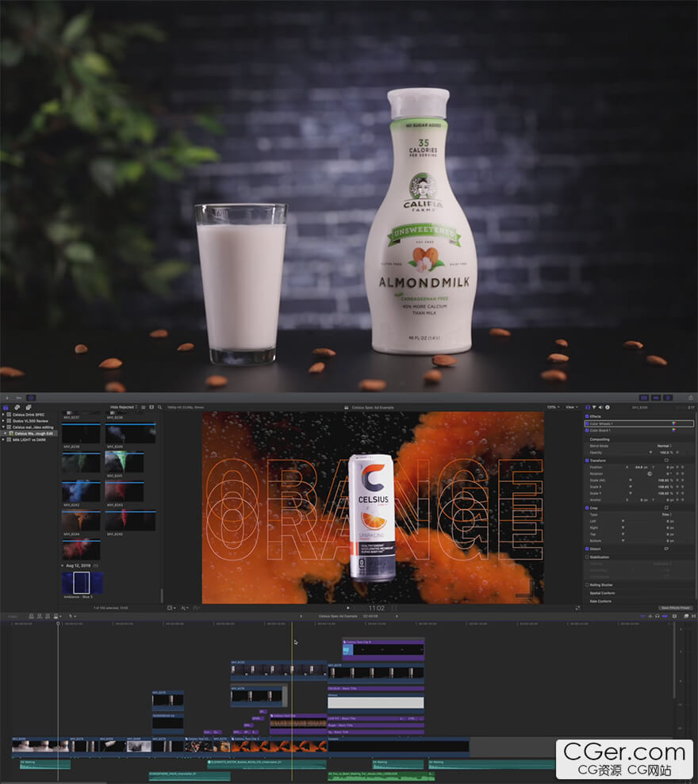The image size is (698, 784).
Task: Open the browser search magnifier
Action: pos(159,407)
